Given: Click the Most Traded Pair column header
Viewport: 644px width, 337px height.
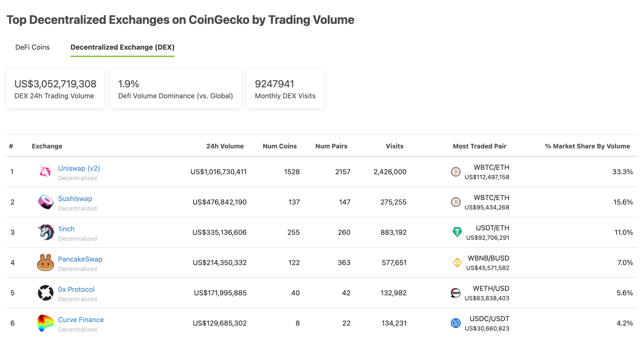Looking at the screenshot, I should (x=479, y=146).
